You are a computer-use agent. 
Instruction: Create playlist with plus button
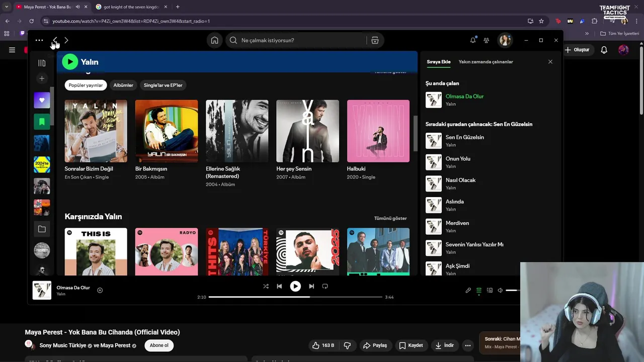pos(42,78)
